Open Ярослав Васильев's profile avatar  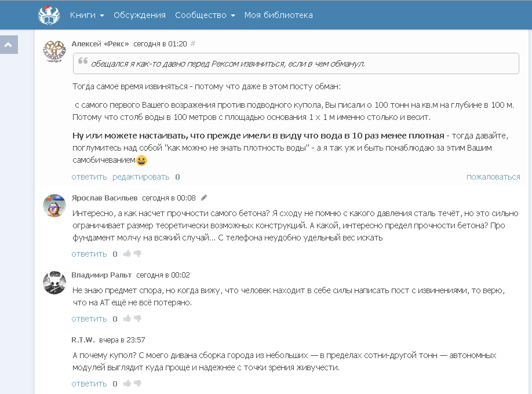tap(54, 205)
